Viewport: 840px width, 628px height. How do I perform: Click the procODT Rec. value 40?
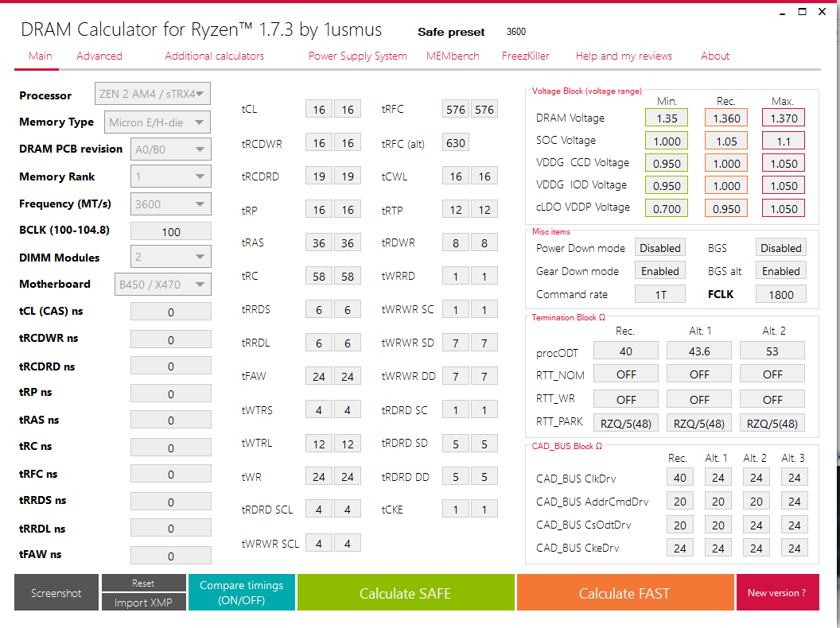pyautogui.click(x=626, y=351)
